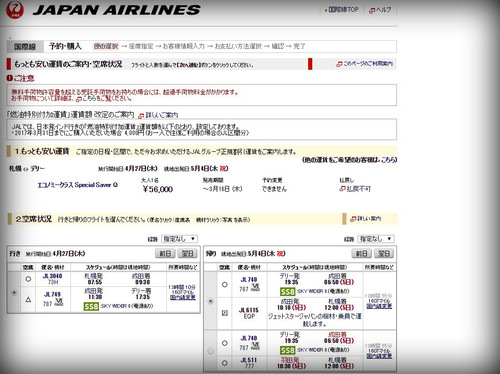Click 前日 button for return 5月4日

[x=361, y=253]
